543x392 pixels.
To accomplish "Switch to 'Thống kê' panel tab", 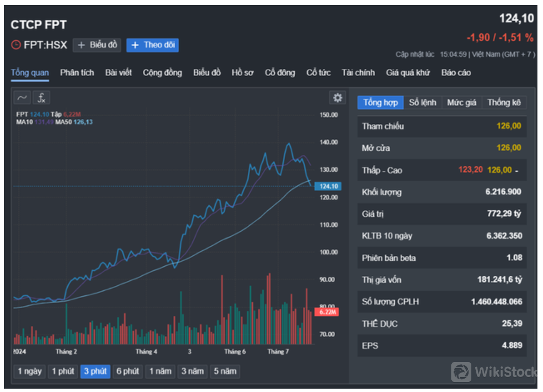I will [x=504, y=103].
